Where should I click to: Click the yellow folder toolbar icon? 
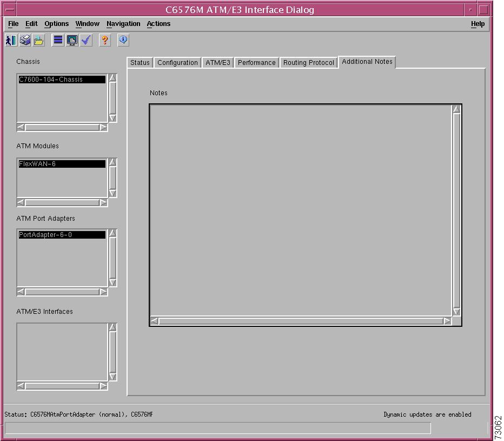[39, 40]
